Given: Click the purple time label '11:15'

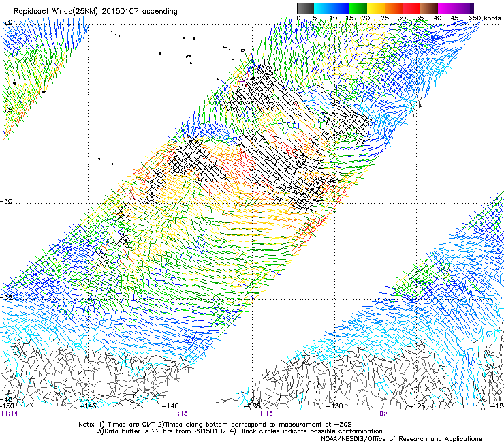Looking at the screenshot, I should [178, 414].
